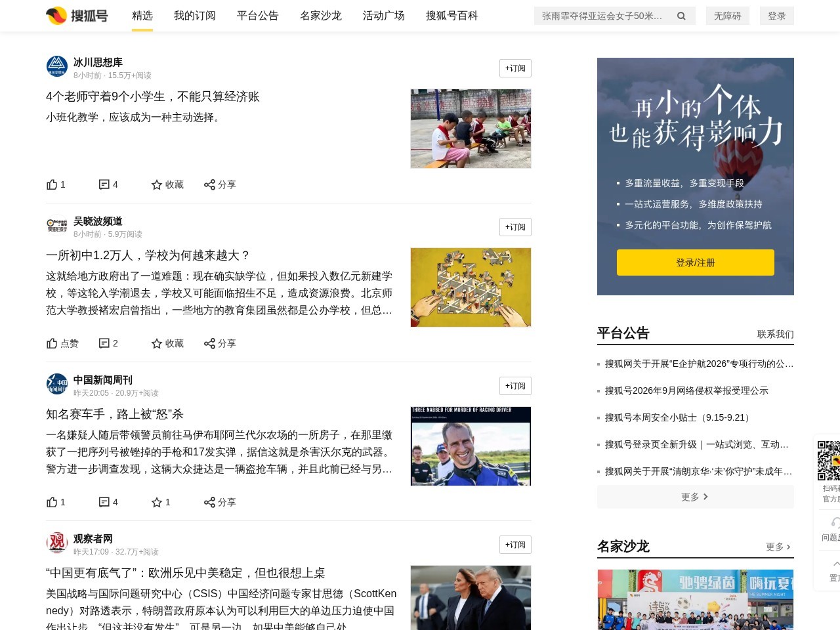The height and width of the screenshot is (630, 840).
Task: Open announcement about "E企护航2026"专项行动
Action: click(699, 364)
